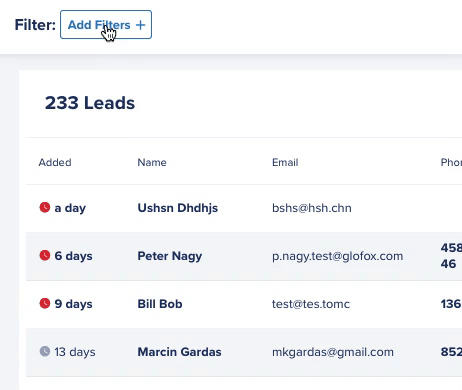Screen dimensions: 462x390
Task: Open lead Marcin Gardas
Action: click(179, 352)
